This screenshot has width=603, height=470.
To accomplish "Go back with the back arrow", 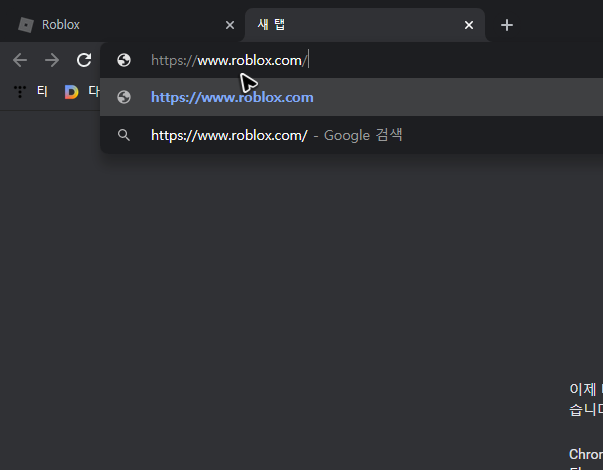I will pyautogui.click(x=20, y=60).
